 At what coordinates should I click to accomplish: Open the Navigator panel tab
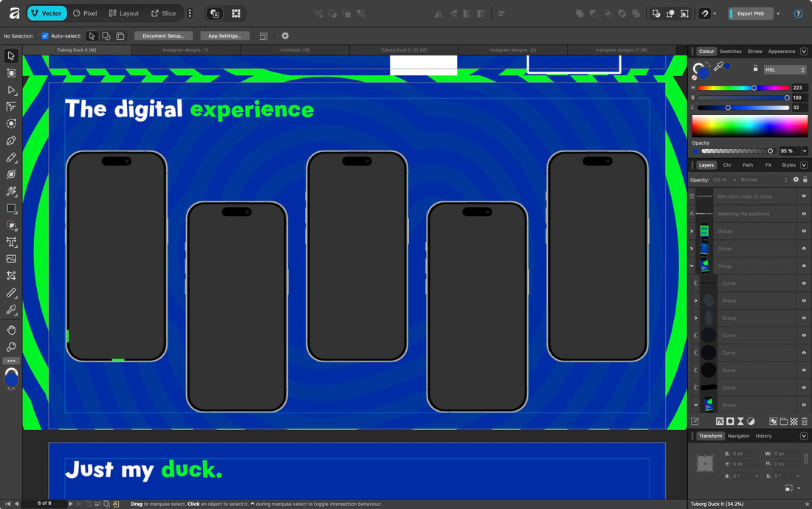[738, 436]
